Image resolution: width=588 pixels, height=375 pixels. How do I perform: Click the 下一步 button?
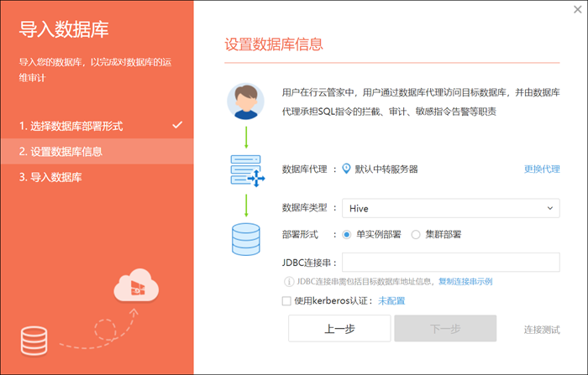(x=445, y=329)
